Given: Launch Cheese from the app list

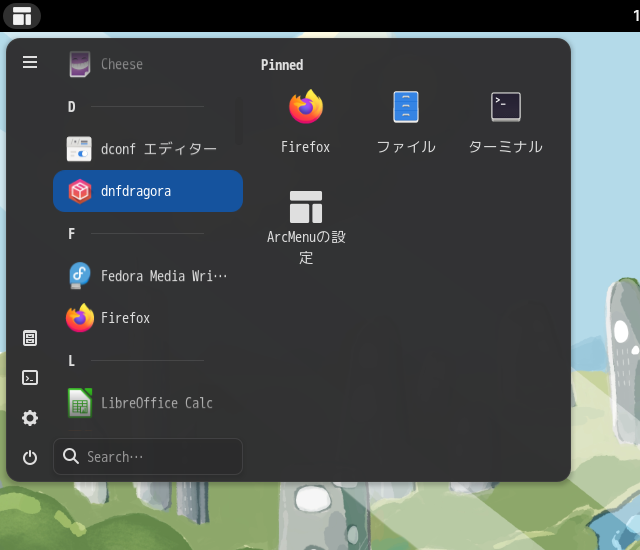Looking at the screenshot, I should point(148,64).
